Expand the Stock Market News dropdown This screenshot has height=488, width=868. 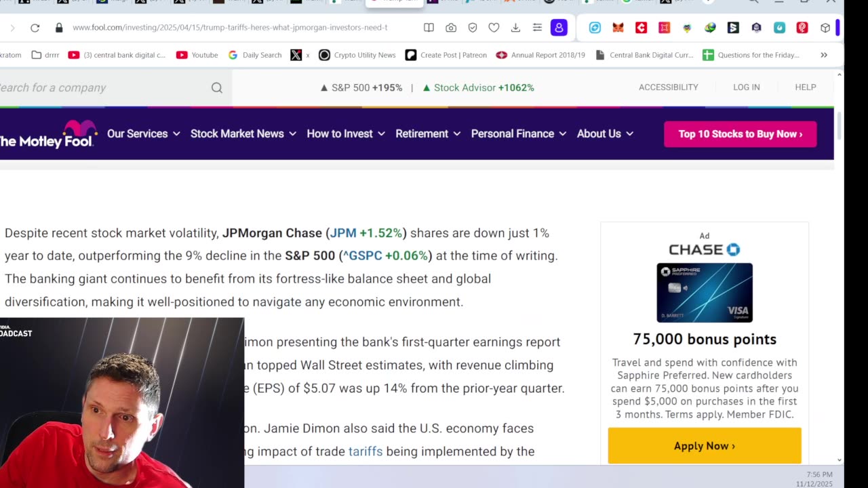pos(243,134)
